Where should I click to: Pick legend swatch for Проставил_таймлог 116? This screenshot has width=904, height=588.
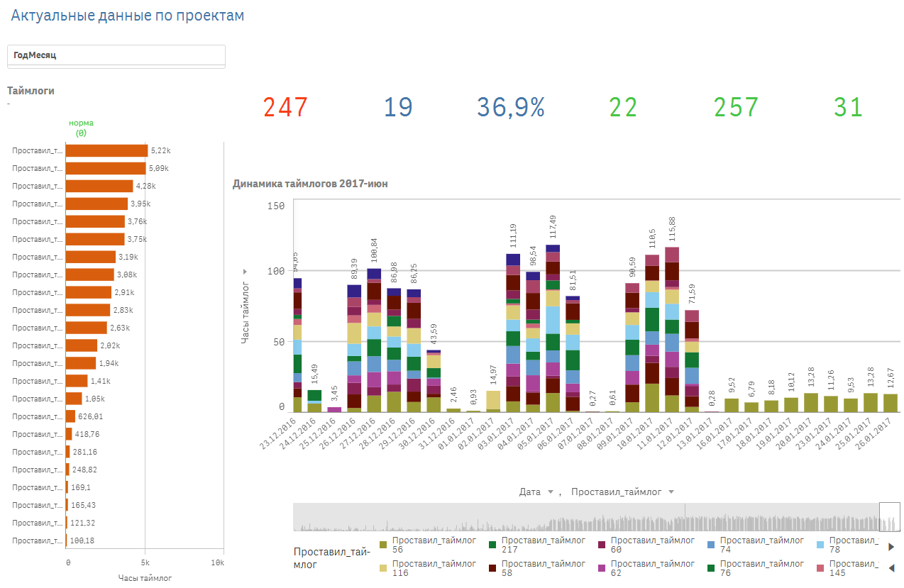coord(383,567)
